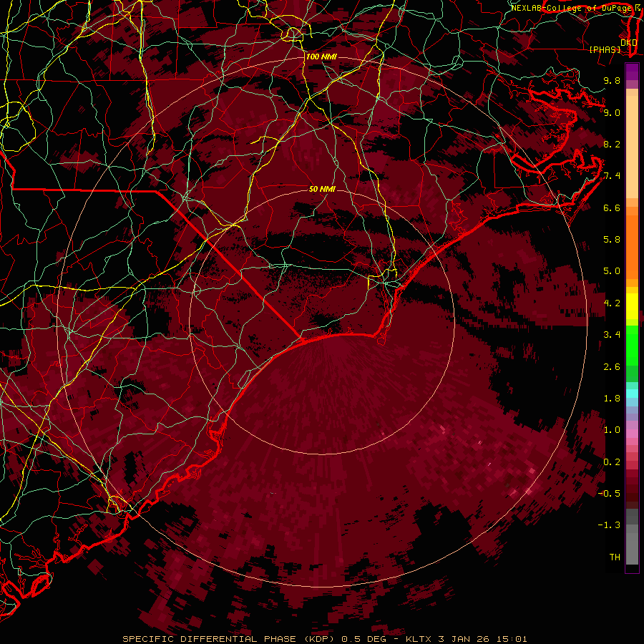Viewport: 644px width, 644px height.
Task: Click the TH legend label
Action: pyautogui.click(x=615, y=557)
